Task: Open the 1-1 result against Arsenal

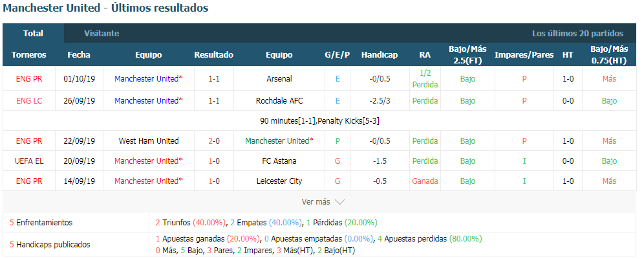Action: click(214, 78)
